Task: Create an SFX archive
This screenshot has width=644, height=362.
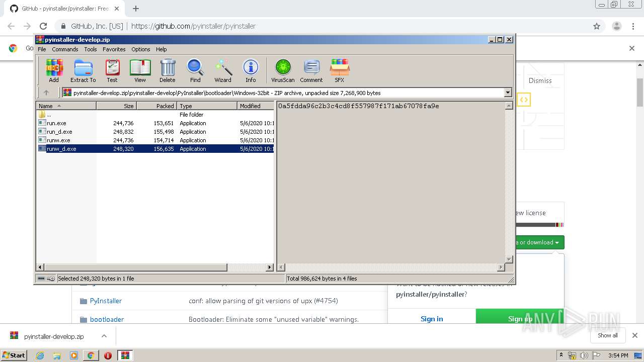Action: pyautogui.click(x=340, y=70)
